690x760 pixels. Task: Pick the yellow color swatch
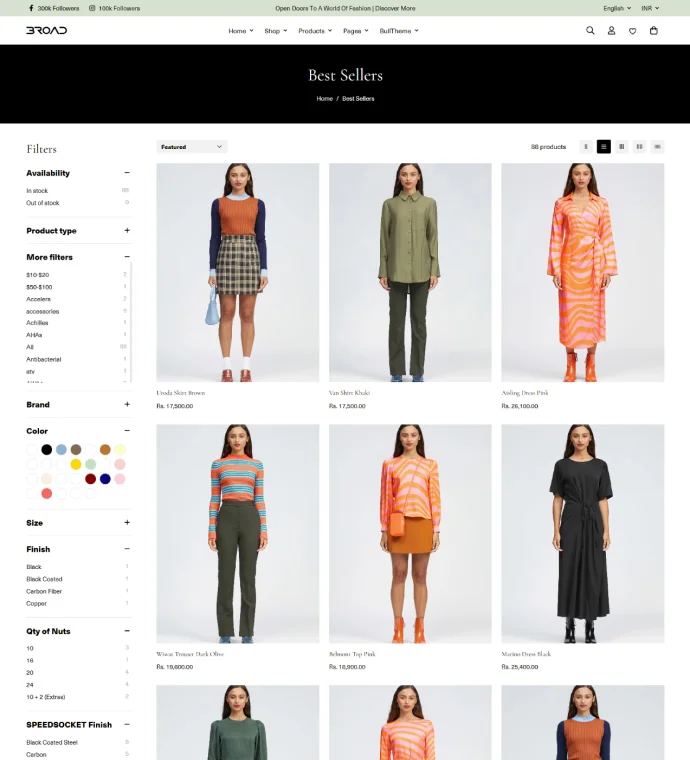click(x=76, y=464)
